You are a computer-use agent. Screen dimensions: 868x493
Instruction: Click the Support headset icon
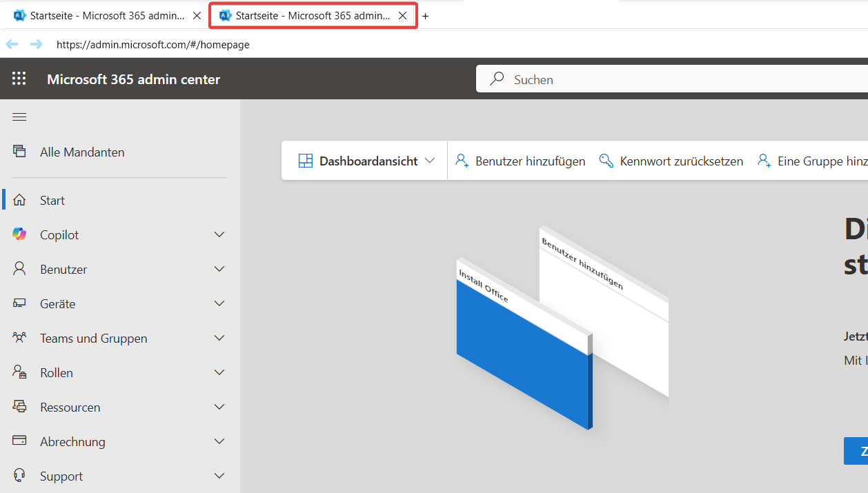click(19, 476)
